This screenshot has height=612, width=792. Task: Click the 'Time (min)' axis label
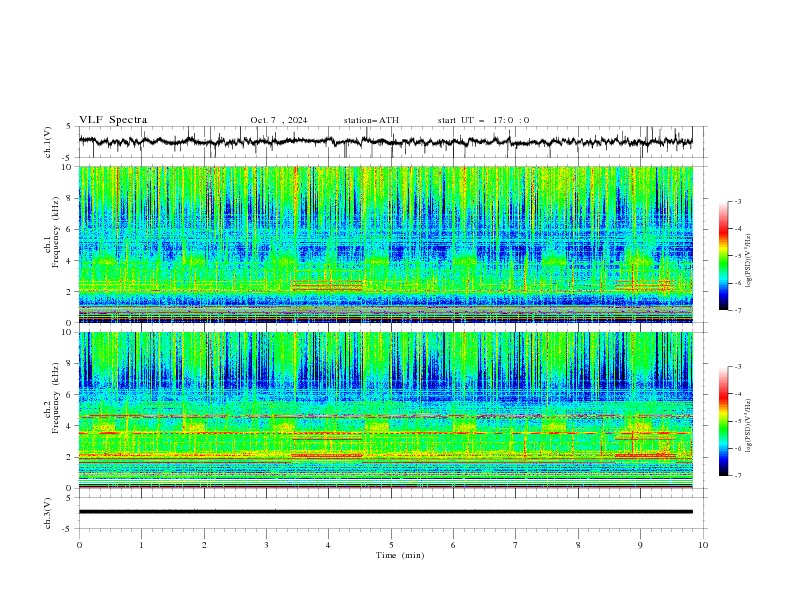(x=400, y=555)
